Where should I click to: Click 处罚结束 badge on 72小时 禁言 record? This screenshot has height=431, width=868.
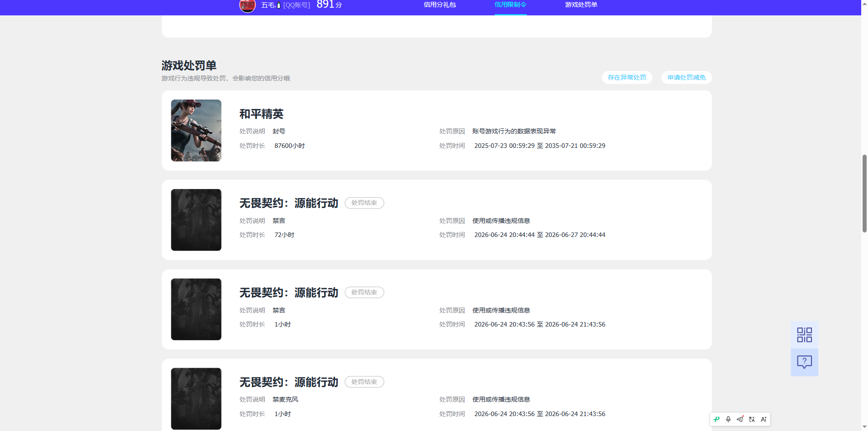click(x=364, y=203)
